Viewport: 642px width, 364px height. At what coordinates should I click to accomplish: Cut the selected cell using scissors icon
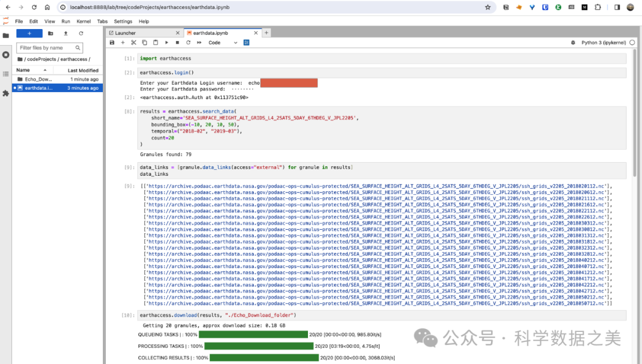(133, 43)
